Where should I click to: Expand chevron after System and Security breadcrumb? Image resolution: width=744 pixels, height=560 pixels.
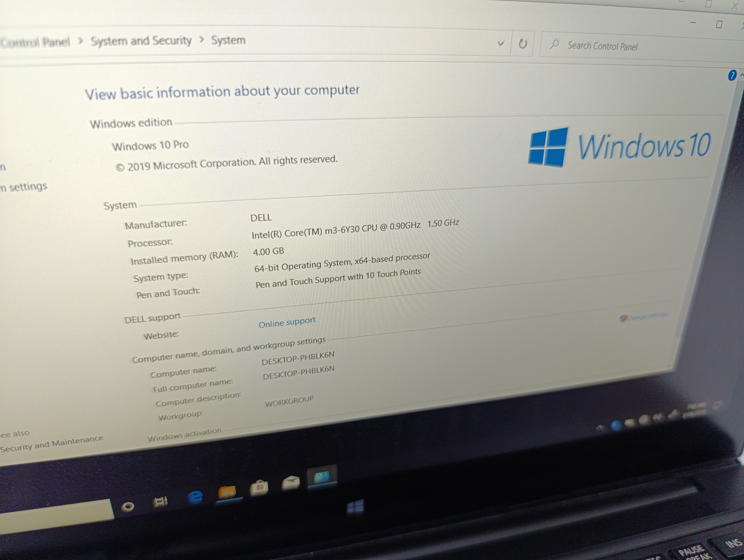(201, 40)
